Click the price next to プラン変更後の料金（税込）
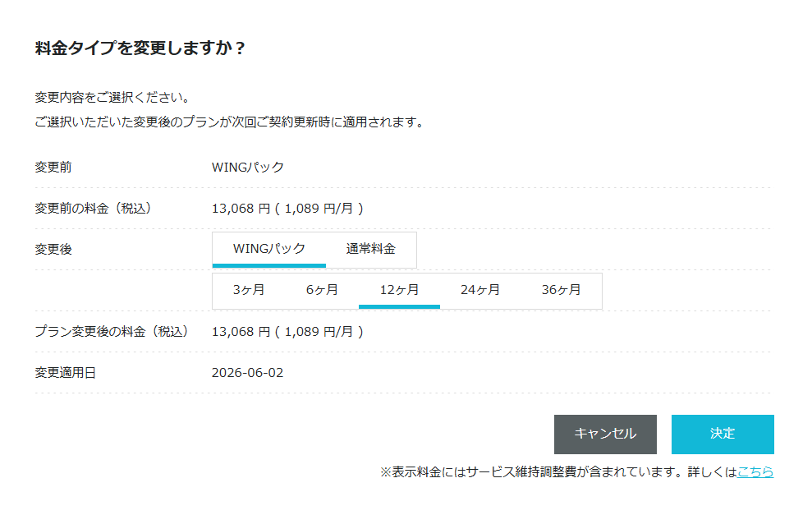 click(287, 332)
